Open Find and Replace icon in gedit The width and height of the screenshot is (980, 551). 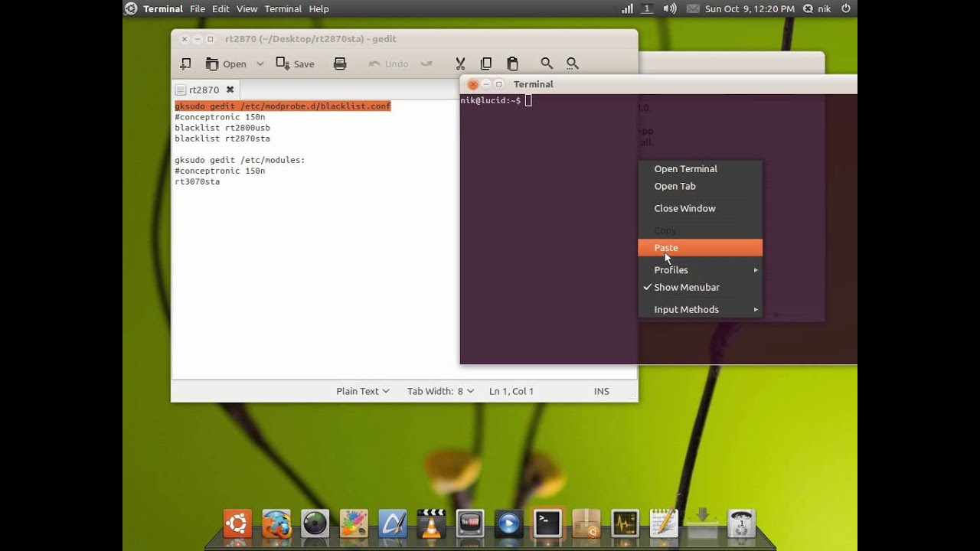pos(572,64)
